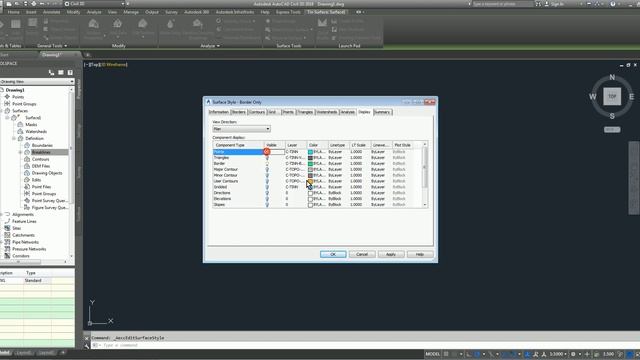Click the Corridors icon in Prospector
This screenshot has width=640, height=360.
[x=7, y=256]
